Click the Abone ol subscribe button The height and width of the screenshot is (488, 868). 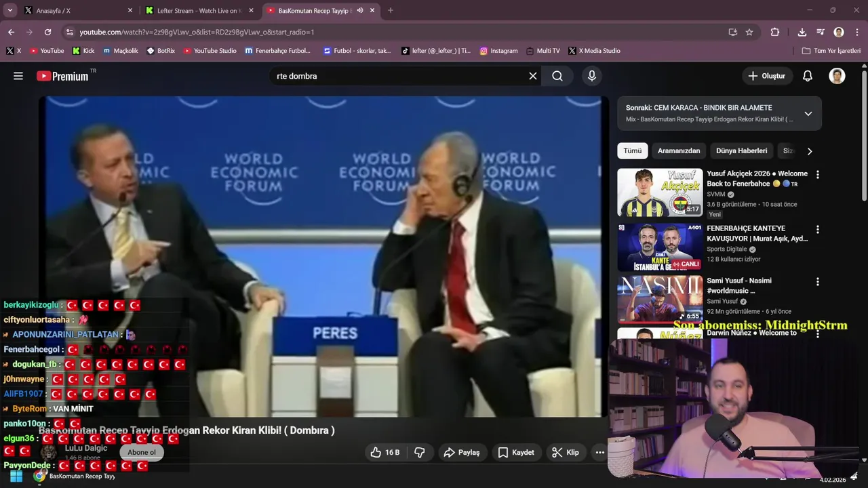142,452
